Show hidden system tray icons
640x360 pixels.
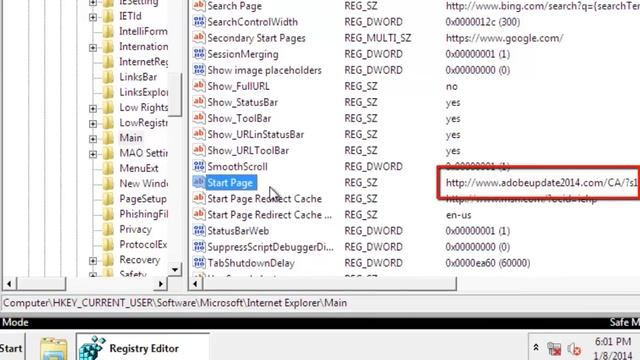[x=536, y=347]
